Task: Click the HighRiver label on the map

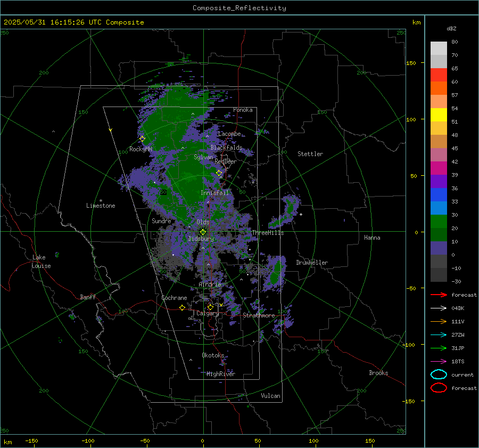Action: coord(221,374)
